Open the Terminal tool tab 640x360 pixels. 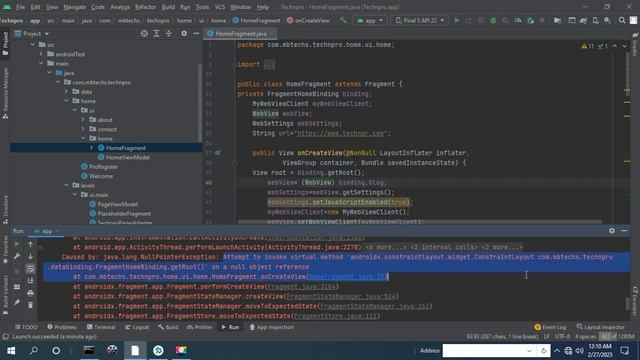point(101,327)
